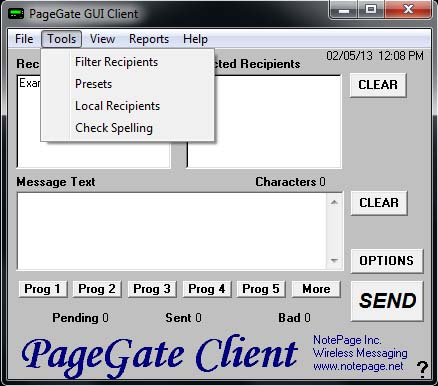
Task: Insert the Prog 1 preset message
Action: point(42,289)
